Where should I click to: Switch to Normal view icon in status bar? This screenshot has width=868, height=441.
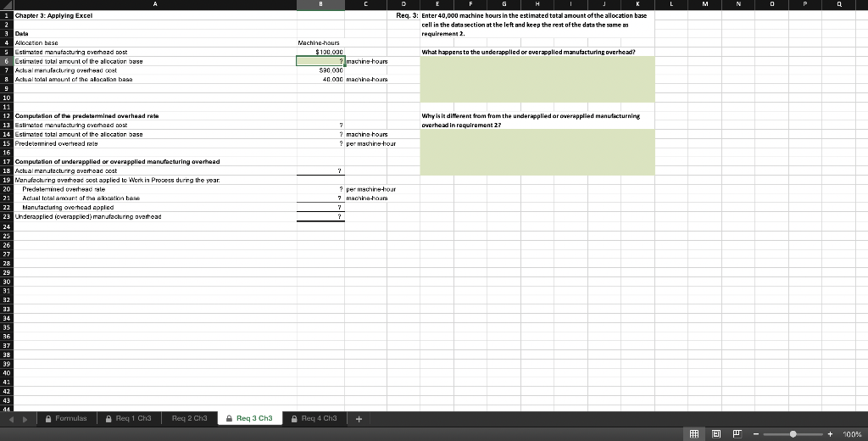coord(693,434)
